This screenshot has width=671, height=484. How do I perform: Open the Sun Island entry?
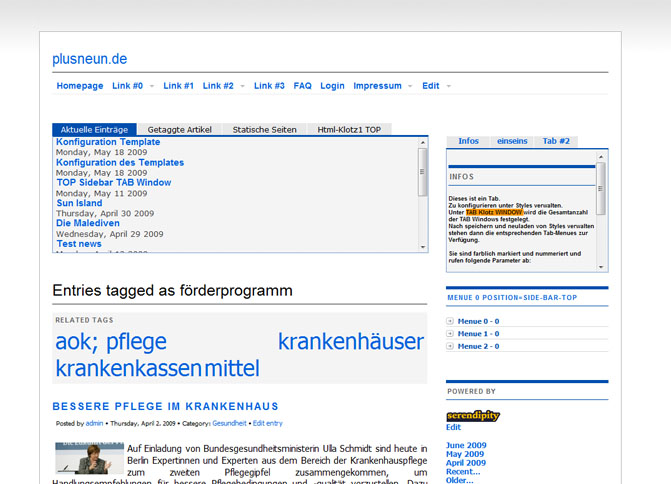tap(79, 203)
